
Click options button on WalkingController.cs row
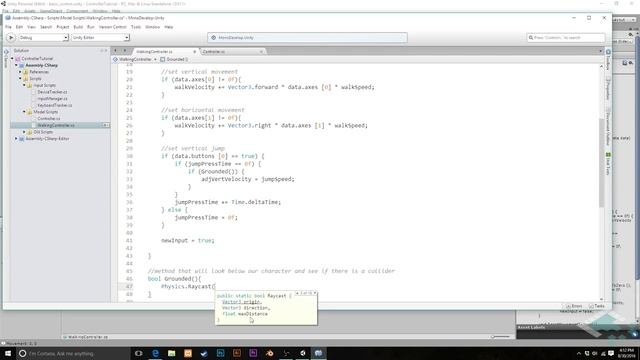pyautogui.click(x=105, y=125)
